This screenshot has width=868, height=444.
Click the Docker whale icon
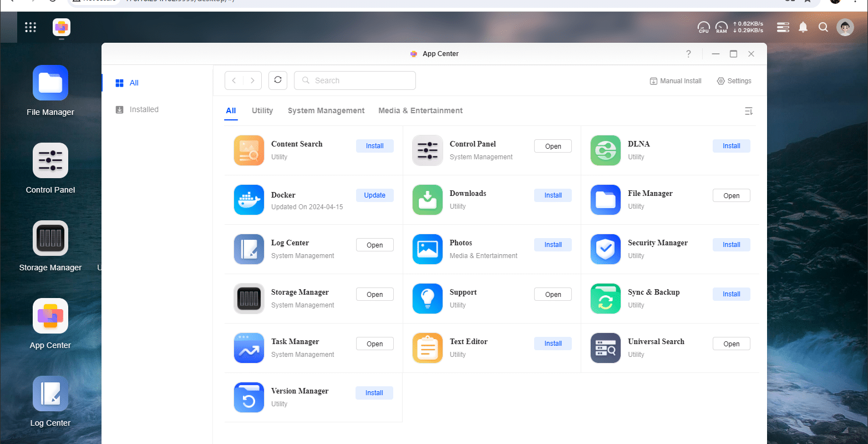point(249,200)
